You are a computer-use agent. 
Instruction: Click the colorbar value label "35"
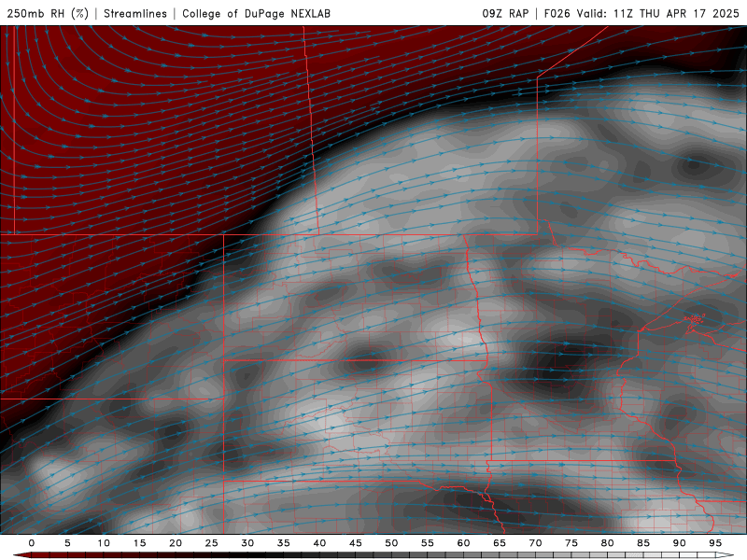pyautogui.click(x=284, y=543)
